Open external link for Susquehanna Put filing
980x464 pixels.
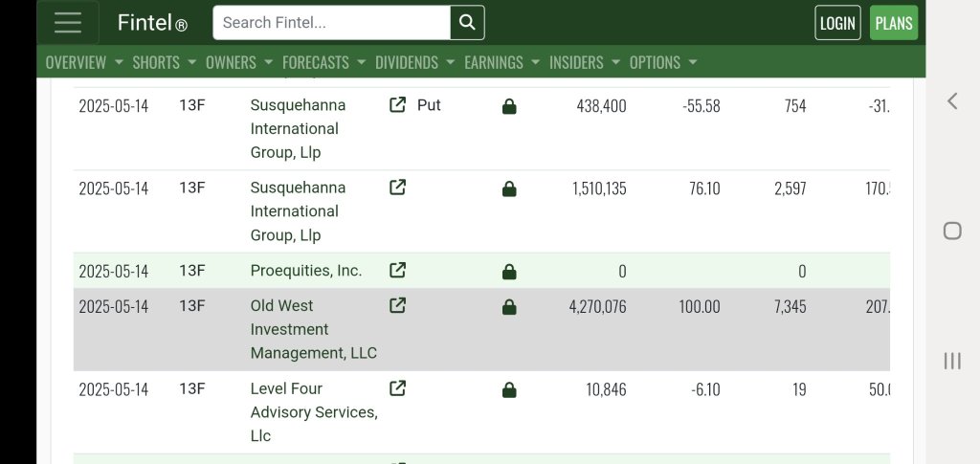point(397,104)
